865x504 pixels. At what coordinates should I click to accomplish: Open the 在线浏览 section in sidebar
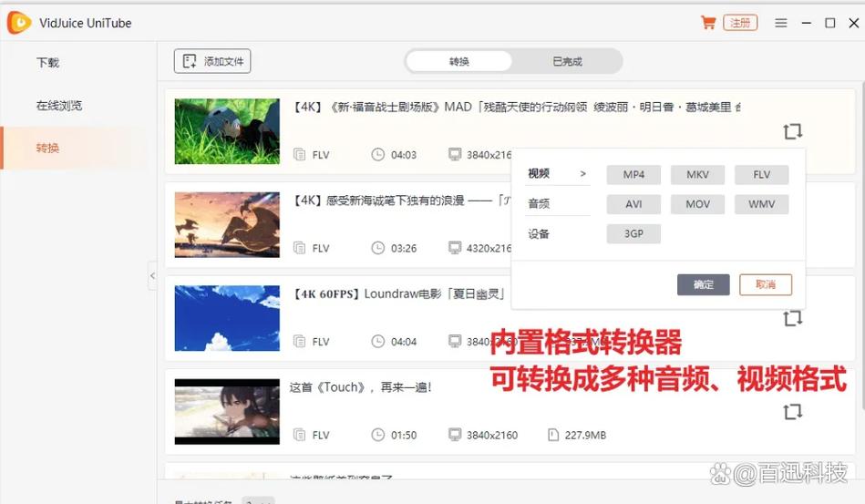pos(59,106)
